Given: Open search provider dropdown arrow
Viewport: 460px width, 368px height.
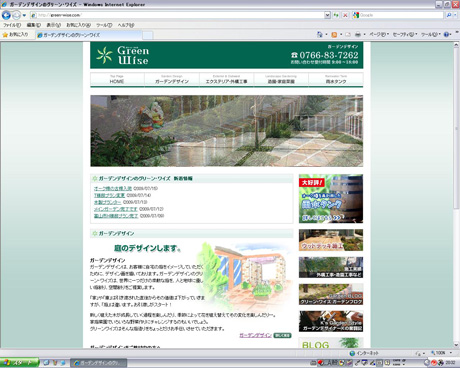Looking at the screenshot, I should click(x=455, y=15).
